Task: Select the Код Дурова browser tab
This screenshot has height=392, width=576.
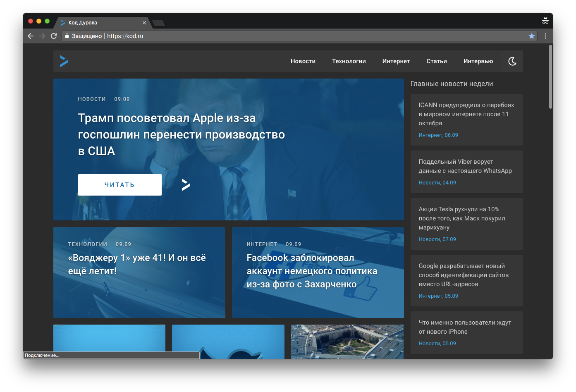Action: tap(103, 23)
